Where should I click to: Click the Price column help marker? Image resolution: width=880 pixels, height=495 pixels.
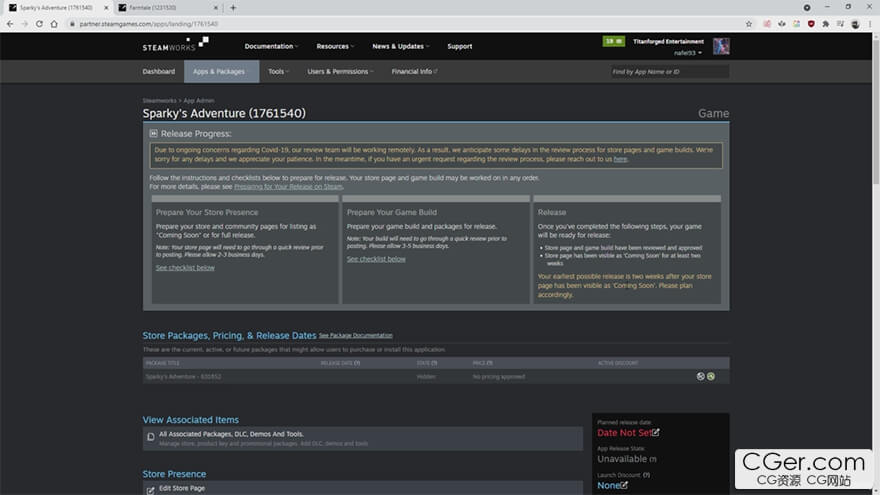pos(489,363)
